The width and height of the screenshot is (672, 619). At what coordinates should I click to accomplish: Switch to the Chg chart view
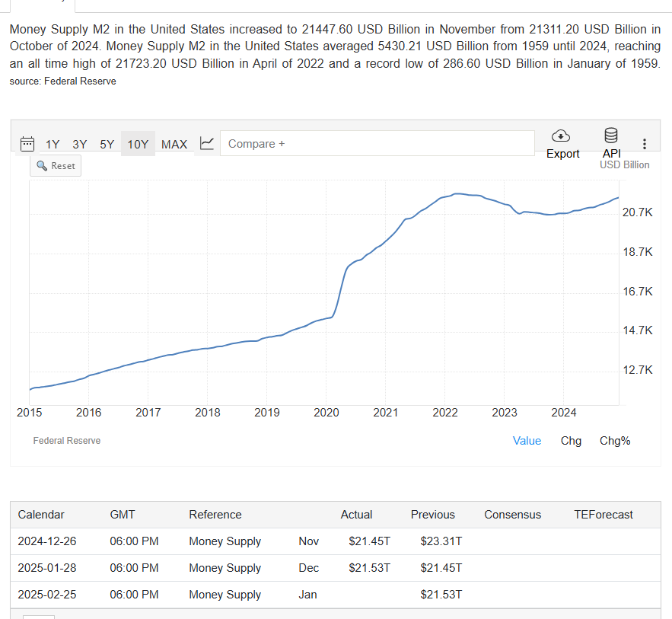(571, 441)
